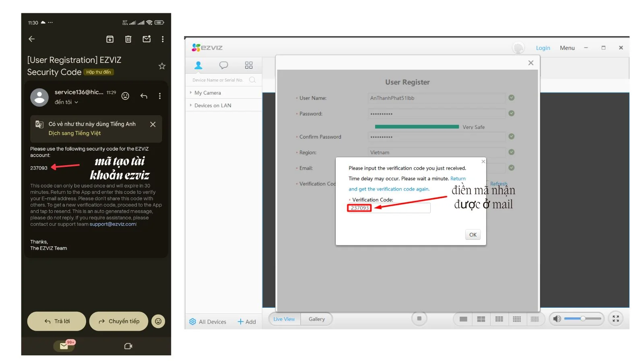
Task: Click the reply arrow icon next to the sender
Action: tap(144, 96)
